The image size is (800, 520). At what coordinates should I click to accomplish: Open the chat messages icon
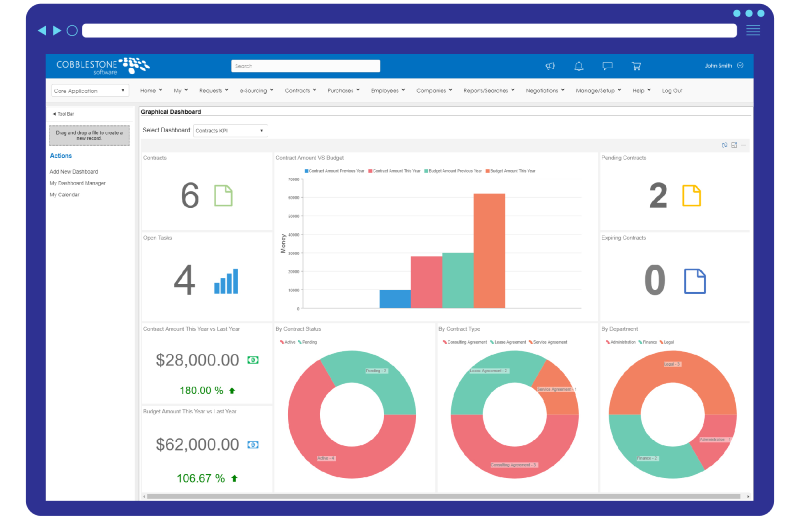pos(607,66)
